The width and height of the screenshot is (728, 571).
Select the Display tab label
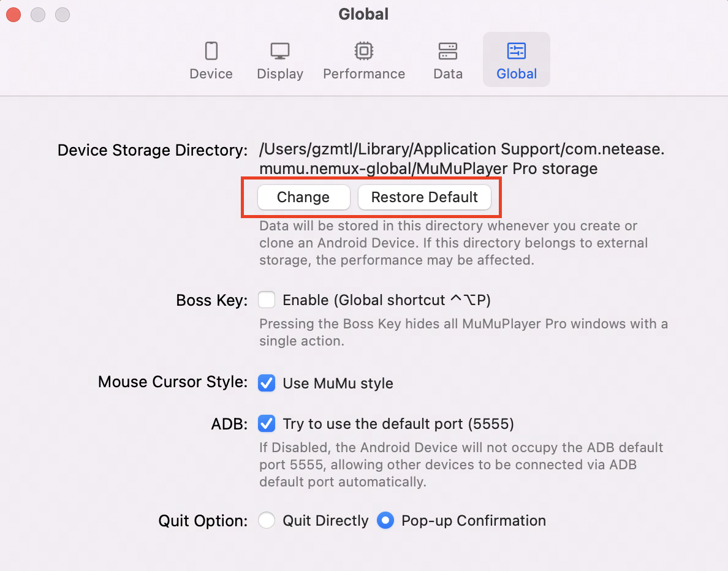[x=280, y=74]
